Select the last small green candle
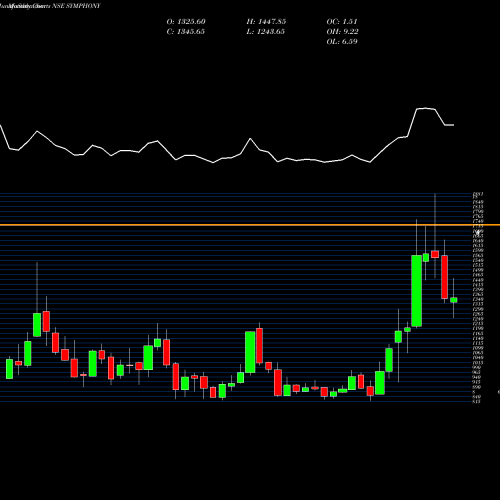The image size is (500, 500). pyautogui.click(x=454, y=300)
